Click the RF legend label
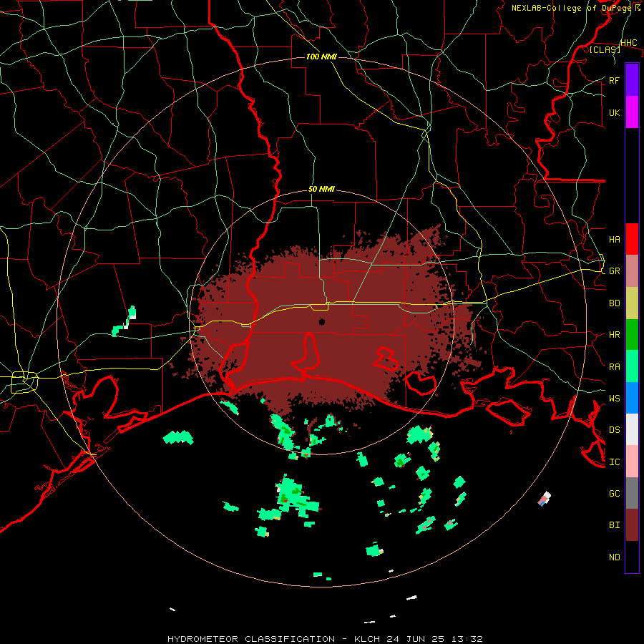 (615, 80)
